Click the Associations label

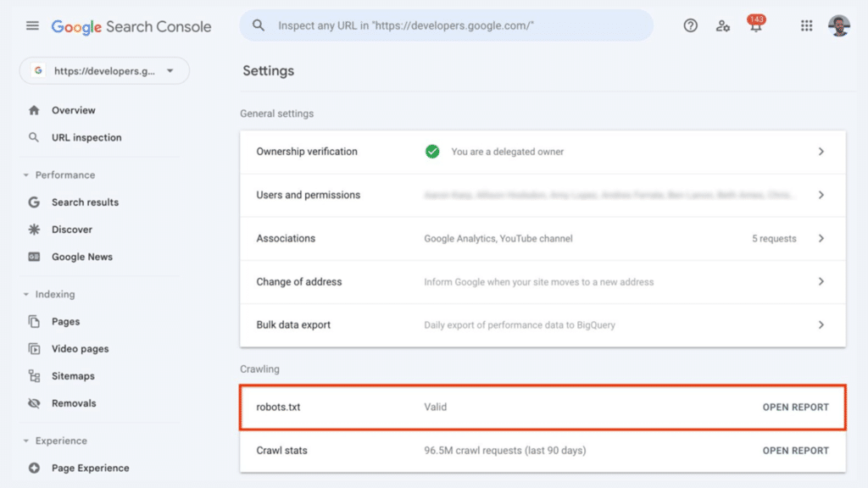[286, 238]
